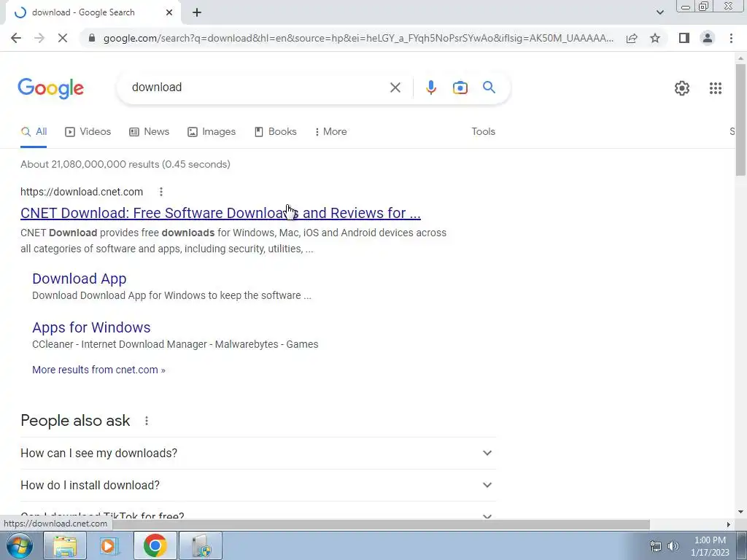Open the tab search chevron
Viewport: 747px width, 560px height.
(659, 13)
